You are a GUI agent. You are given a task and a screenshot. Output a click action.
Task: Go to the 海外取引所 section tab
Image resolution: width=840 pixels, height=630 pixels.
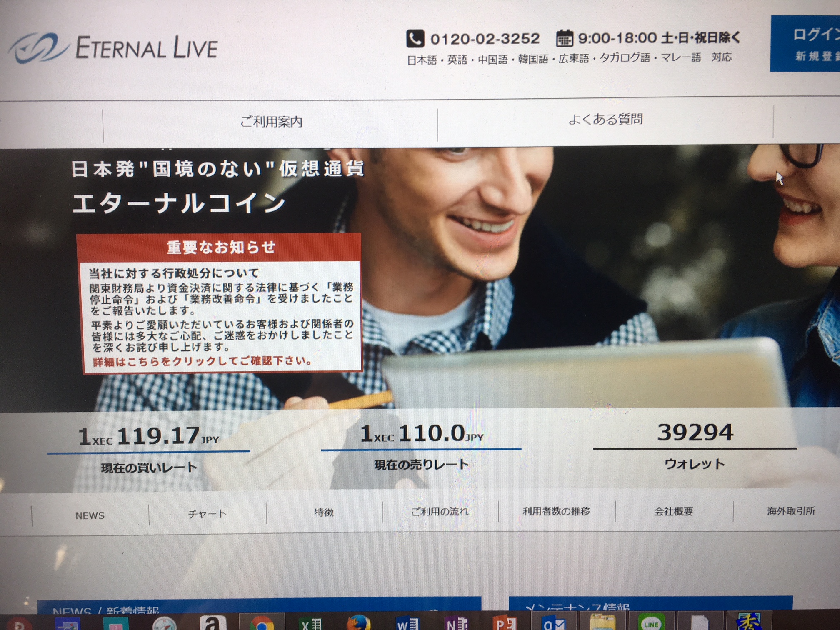coord(791,511)
